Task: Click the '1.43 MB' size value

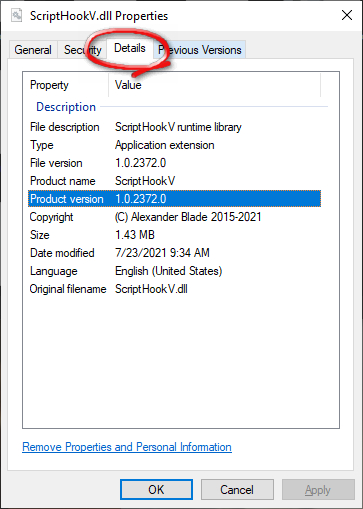Action: coord(135,235)
